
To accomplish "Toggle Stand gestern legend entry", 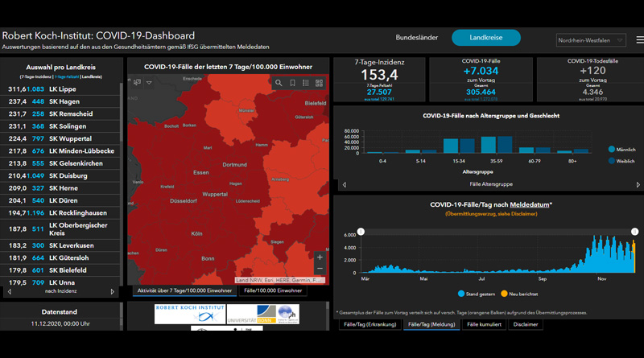I will [x=476, y=294].
